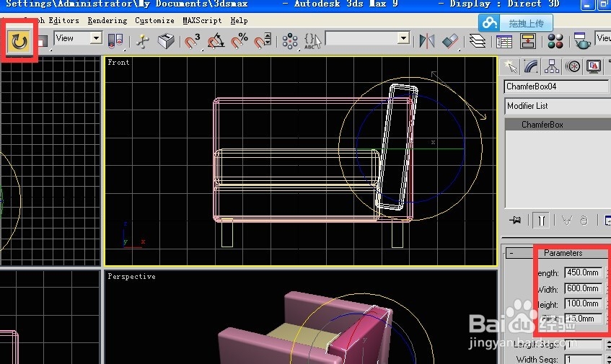The width and height of the screenshot is (611, 364).
Task: Switch to the Create command panel tab
Action: [x=510, y=66]
